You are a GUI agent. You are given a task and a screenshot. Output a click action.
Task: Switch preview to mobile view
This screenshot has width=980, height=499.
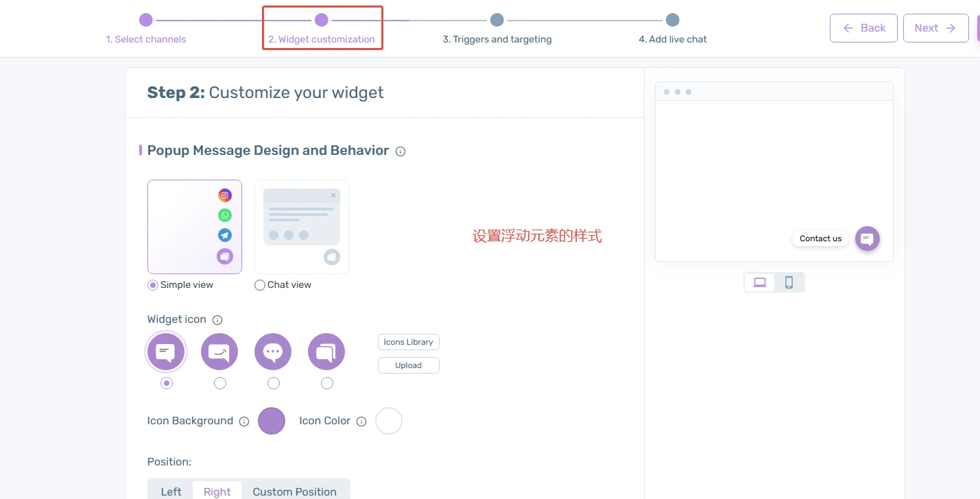pos(789,282)
